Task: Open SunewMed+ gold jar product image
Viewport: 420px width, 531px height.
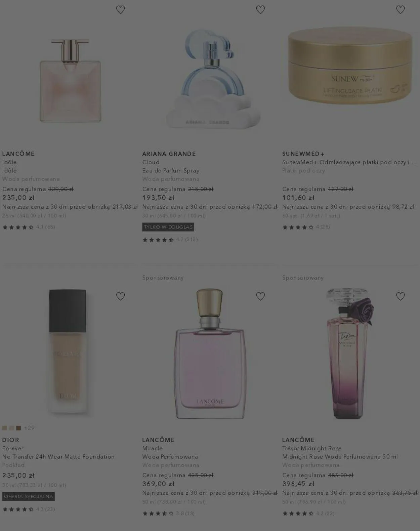Action: point(350,65)
